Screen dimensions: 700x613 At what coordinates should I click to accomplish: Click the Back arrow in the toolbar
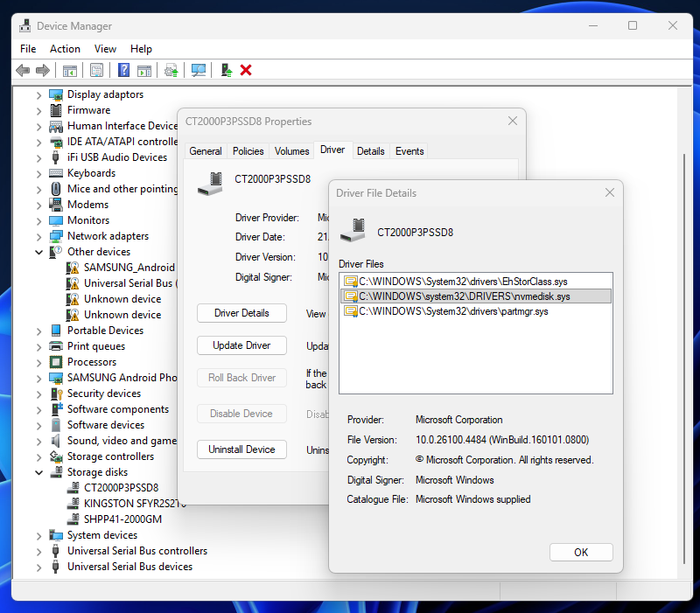[23, 70]
